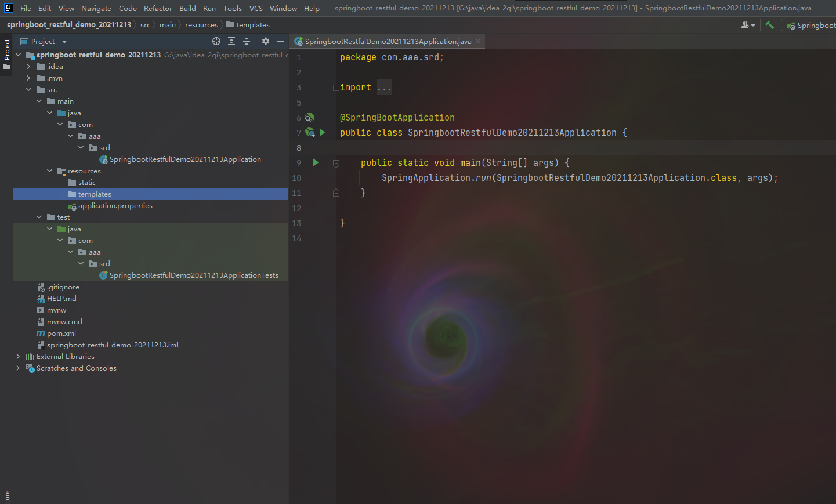Collapse the resources folder
Image resolution: width=836 pixels, height=504 pixels.
pyautogui.click(x=49, y=171)
